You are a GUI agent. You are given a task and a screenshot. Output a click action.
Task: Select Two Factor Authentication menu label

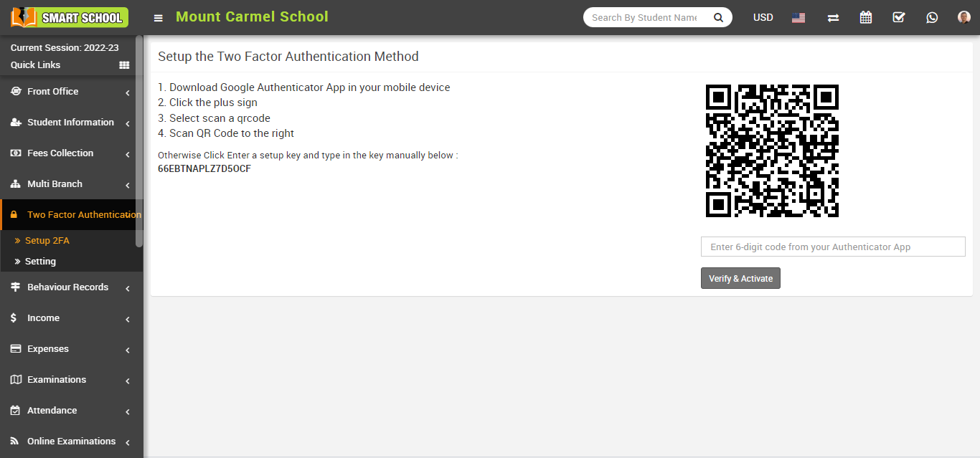[x=84, y=215]
